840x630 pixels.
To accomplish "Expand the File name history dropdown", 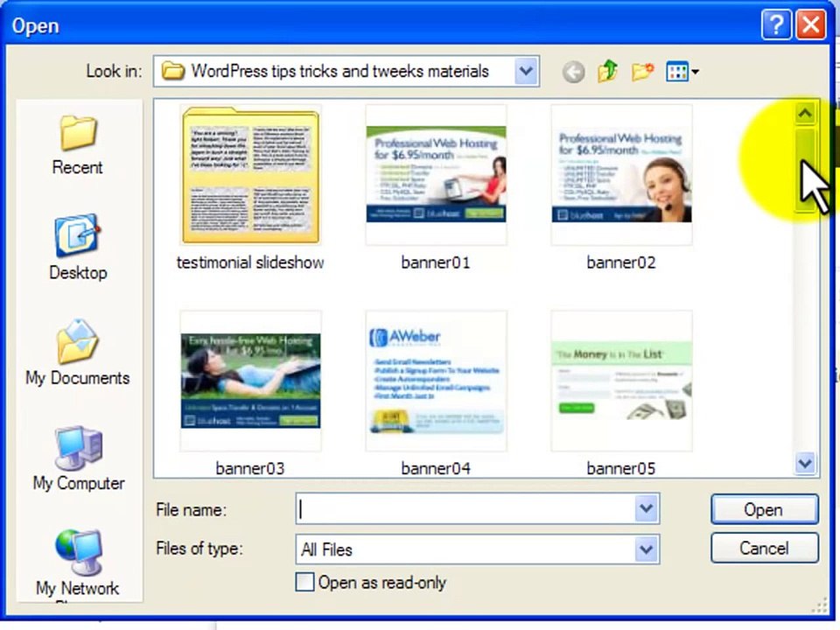I will pos(646,508).
